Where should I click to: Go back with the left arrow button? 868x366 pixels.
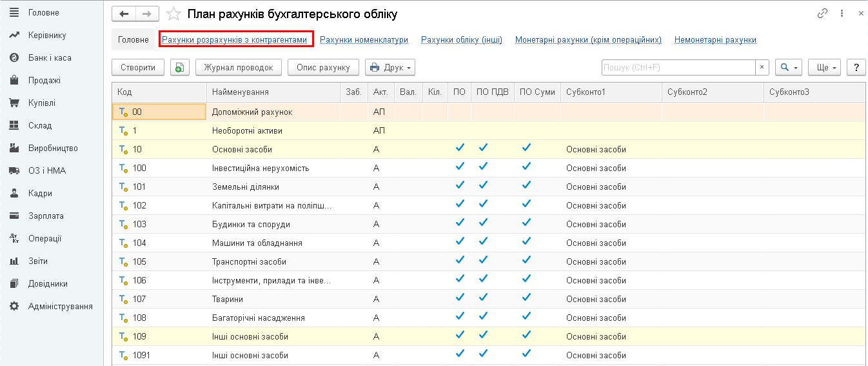[x=124, y=14]
